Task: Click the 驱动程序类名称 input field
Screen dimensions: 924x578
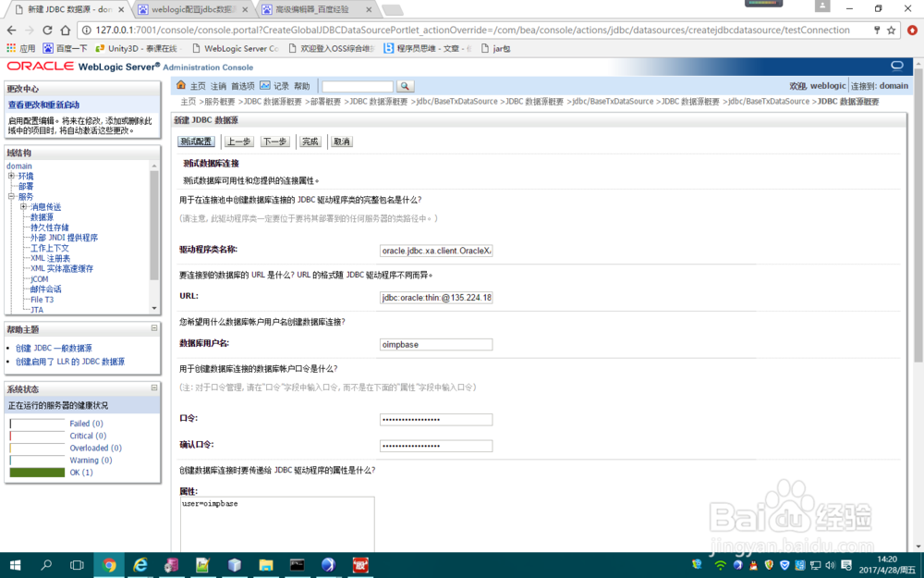Action: click(436, 251)
